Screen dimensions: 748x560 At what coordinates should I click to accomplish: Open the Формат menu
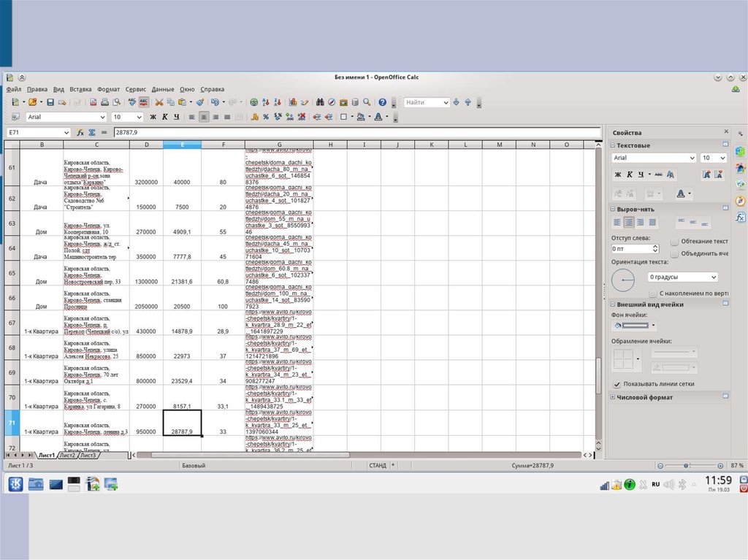click(108, 89)
